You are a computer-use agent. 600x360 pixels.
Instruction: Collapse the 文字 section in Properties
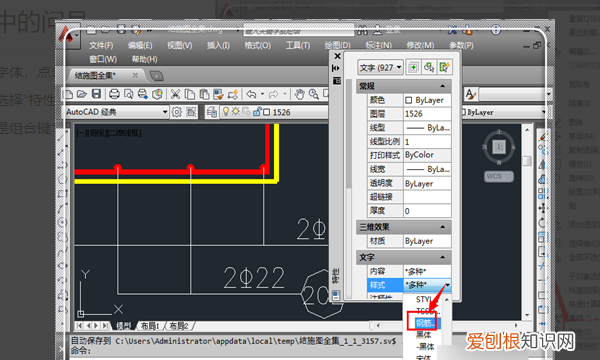click(x=443, y=257)
